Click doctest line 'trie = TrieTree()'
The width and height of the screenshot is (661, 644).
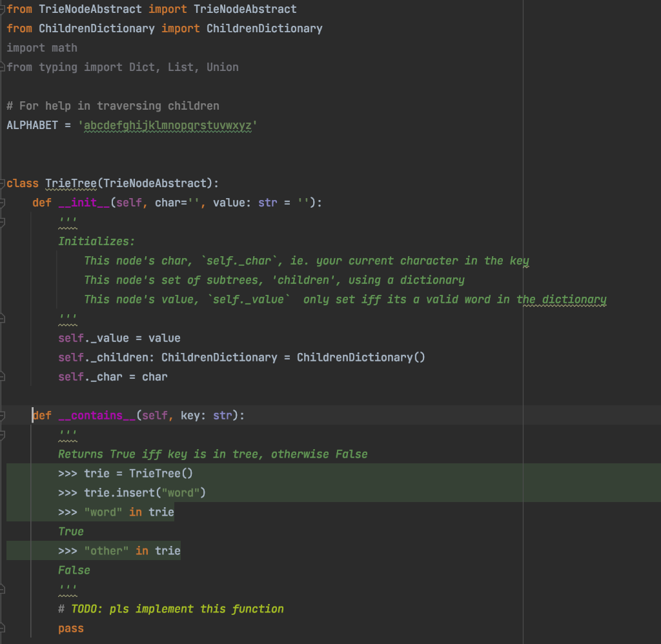click(126, 474)
